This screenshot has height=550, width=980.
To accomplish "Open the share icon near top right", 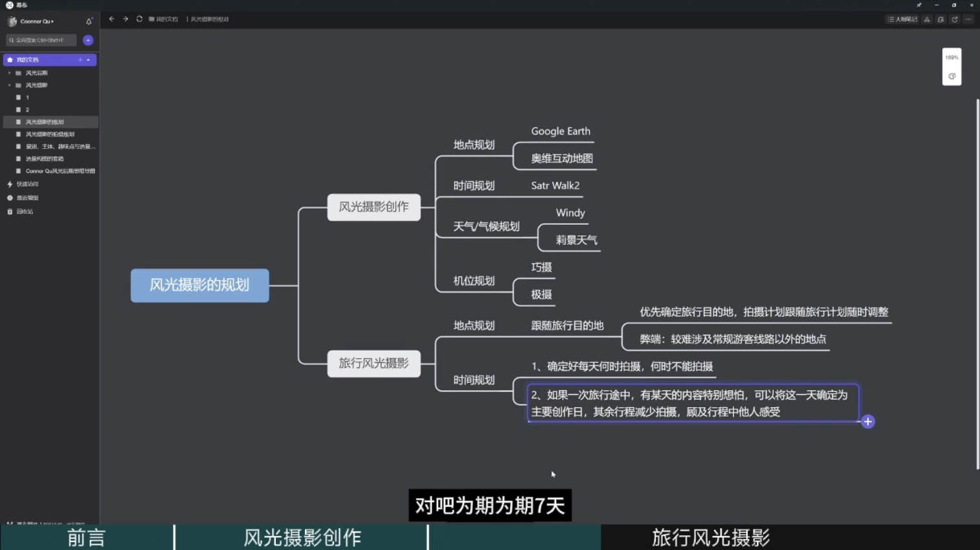I will click(x=954, y=19).
